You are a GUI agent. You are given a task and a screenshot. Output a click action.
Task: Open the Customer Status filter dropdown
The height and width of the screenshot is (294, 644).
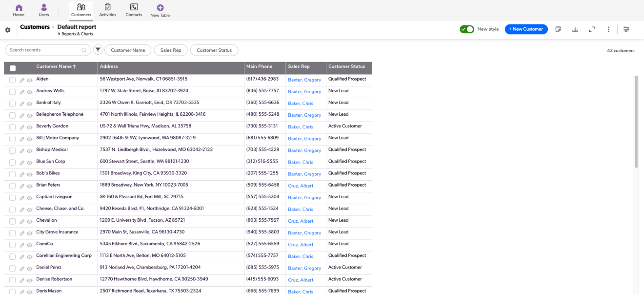[x=214, y=50]
